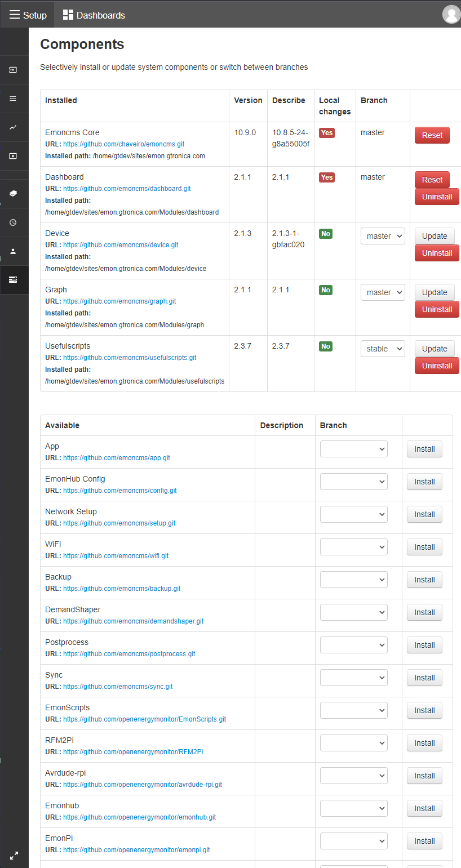Viewport: 461px width, 868px height.
Task: Open the user Account sidebar icon
Action: coord(14,251)
